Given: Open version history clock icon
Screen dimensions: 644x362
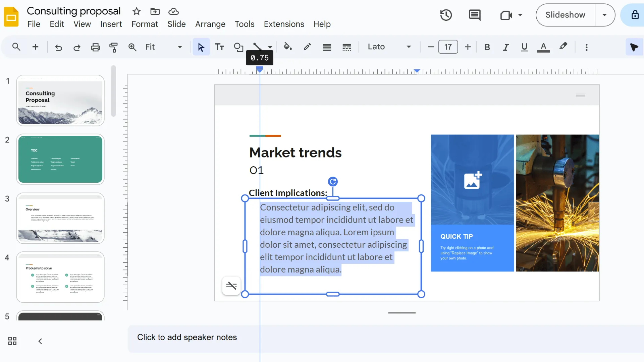Looking at the screenshot, I should [x=446, y=15].
